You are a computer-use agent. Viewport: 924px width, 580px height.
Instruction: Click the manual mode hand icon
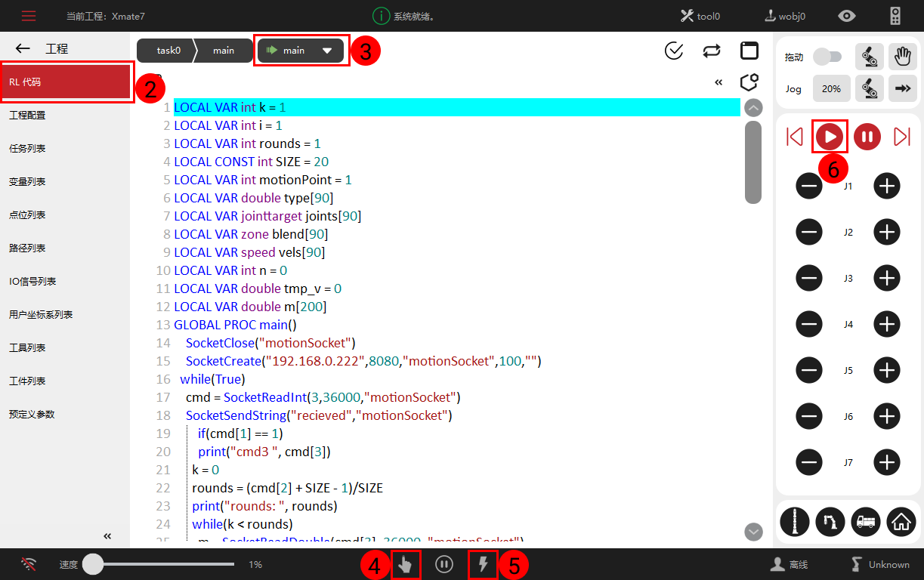(x=406, y=564)
